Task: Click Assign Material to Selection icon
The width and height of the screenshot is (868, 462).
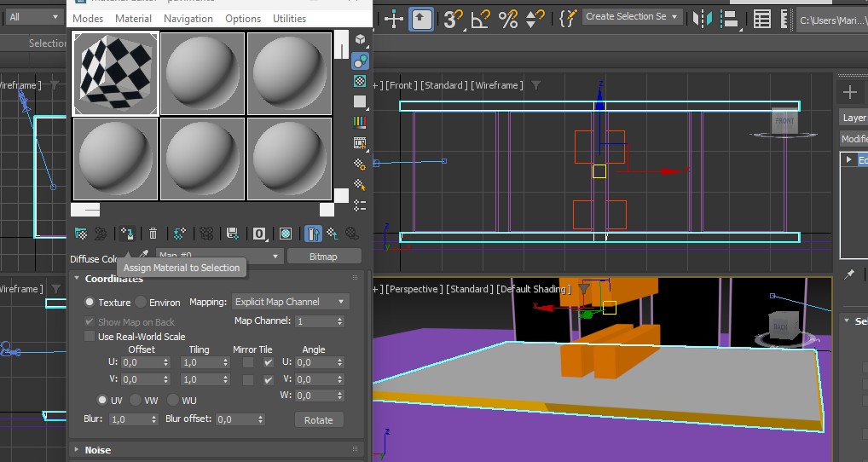Action: point(127,234)
